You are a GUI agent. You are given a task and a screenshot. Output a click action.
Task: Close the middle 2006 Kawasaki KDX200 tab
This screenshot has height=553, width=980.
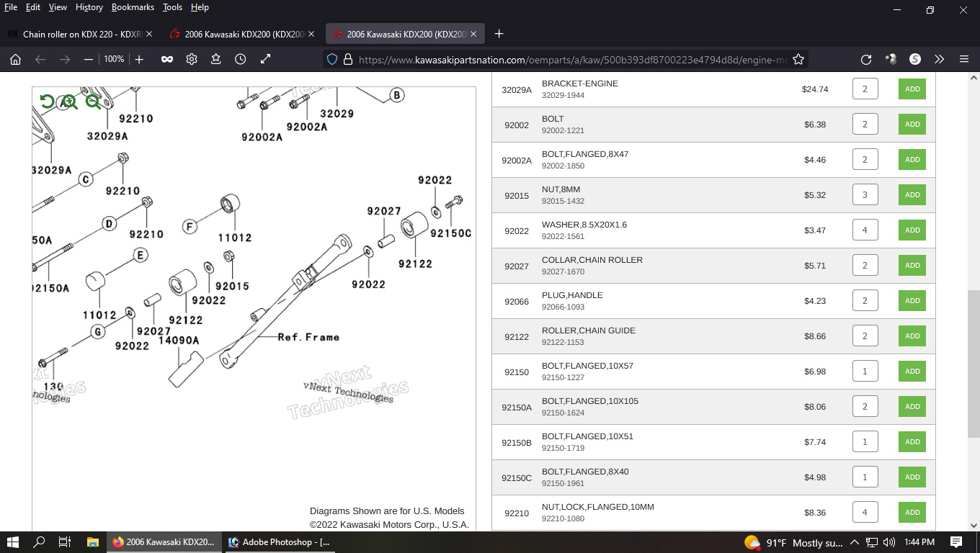point(312,34)
